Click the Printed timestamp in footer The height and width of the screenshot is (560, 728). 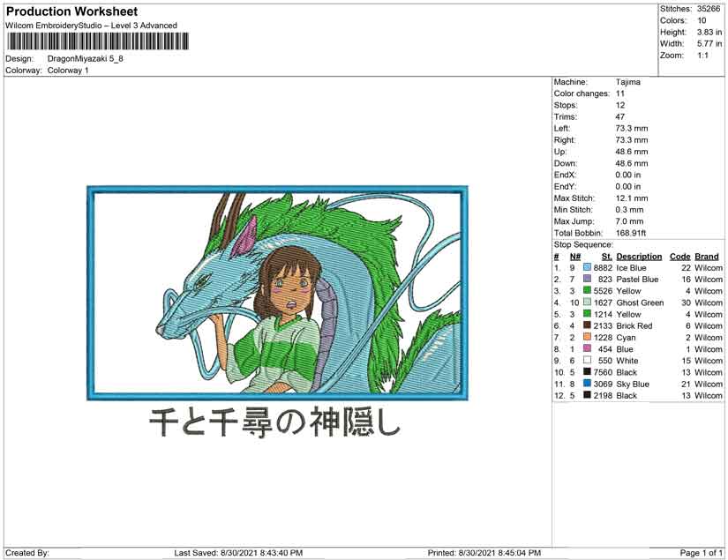point(484,553)
